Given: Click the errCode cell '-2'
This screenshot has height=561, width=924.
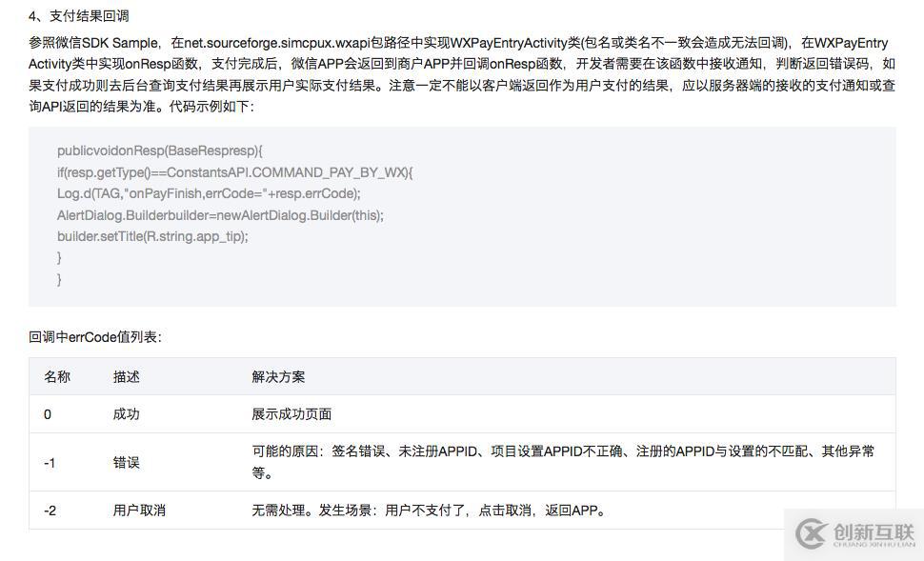Looking at the screenshot, I should pos(50,511).
